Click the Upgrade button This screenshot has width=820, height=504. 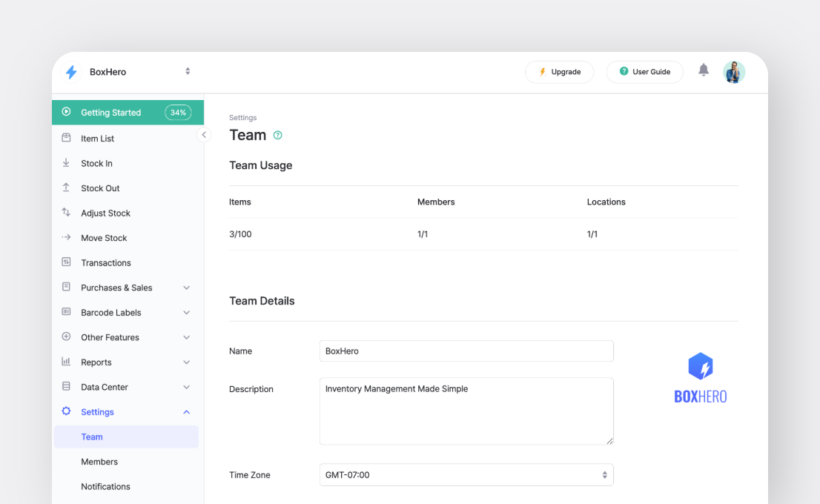[x=559, y=72]
